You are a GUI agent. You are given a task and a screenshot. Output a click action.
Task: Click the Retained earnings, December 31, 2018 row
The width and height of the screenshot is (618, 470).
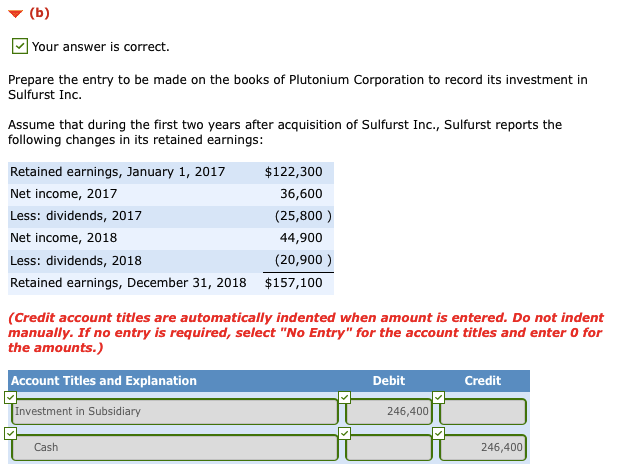click(170, 283)
